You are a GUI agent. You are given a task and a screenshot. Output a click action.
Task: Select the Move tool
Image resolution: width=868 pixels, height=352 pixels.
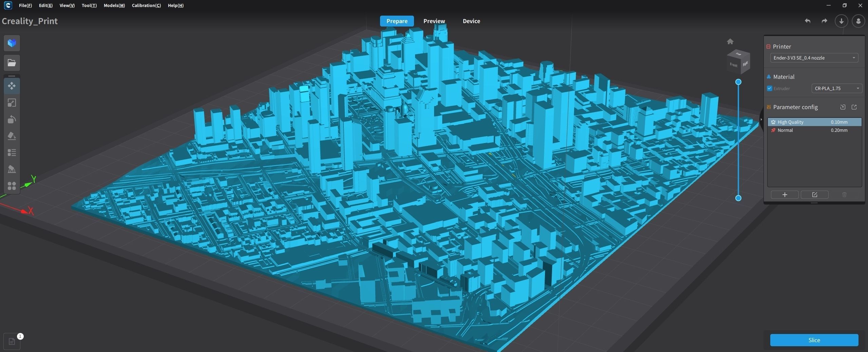12,86
